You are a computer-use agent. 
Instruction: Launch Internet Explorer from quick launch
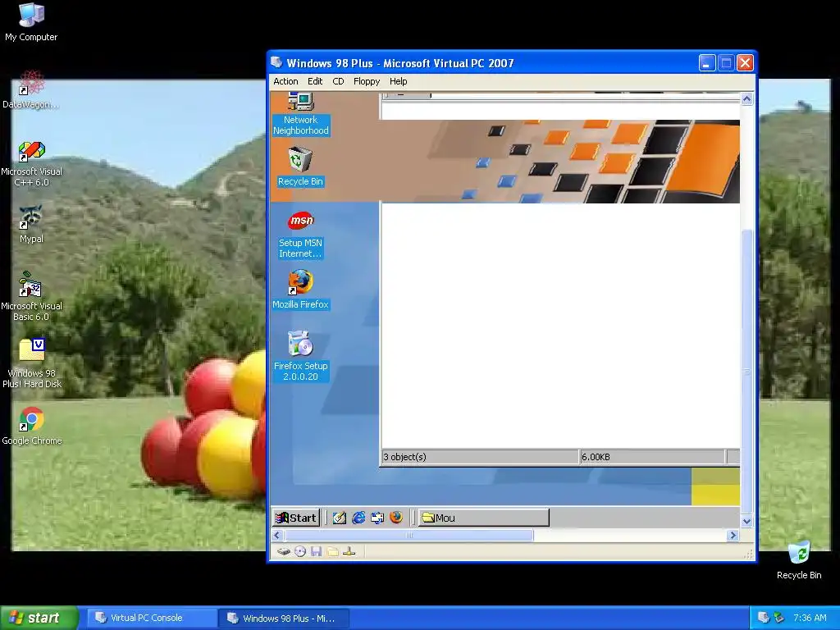tap(358, 518)
